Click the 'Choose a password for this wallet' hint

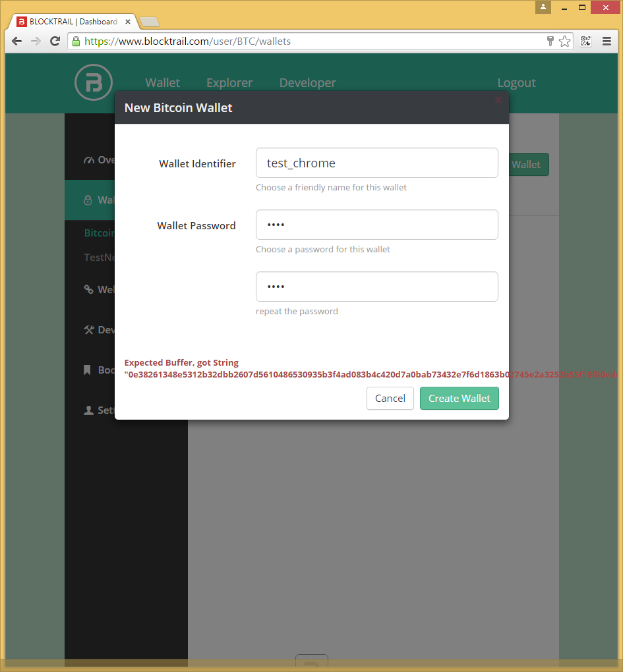(x=323, y=250)
